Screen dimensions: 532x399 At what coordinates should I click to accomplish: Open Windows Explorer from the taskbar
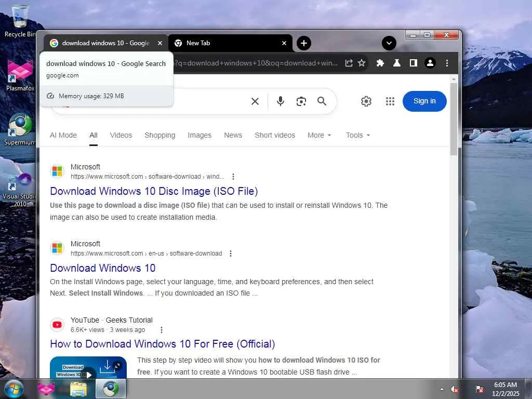tap(78, 389)
